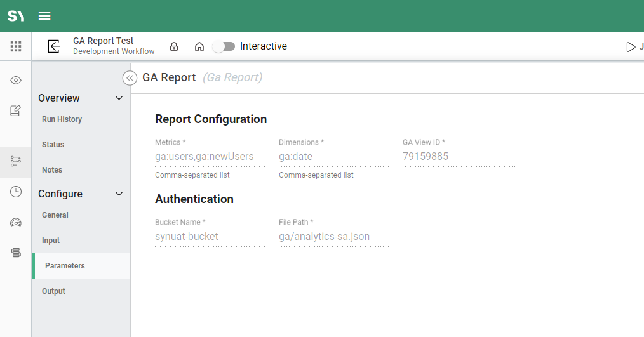Open the hamburger main menu
The image size is (644, 337).
tap(44, 16)
